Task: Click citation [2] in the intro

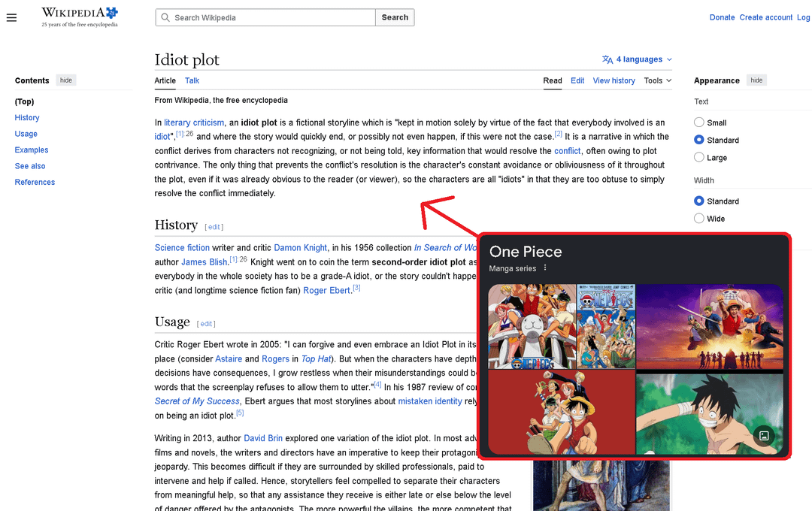Action: point(558,134)
